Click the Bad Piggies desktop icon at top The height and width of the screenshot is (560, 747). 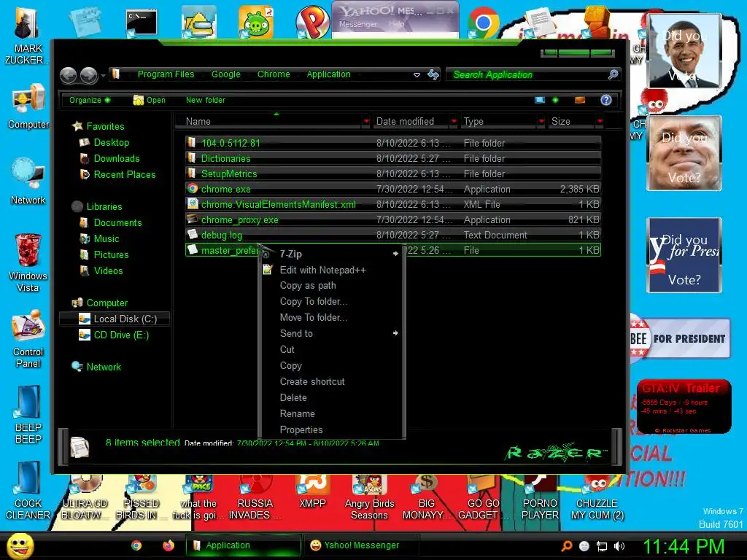256,22
